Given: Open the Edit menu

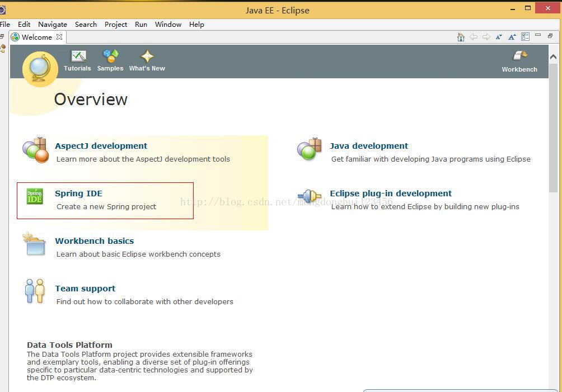Looking at the screenshot, I should [x=24, y=25].
